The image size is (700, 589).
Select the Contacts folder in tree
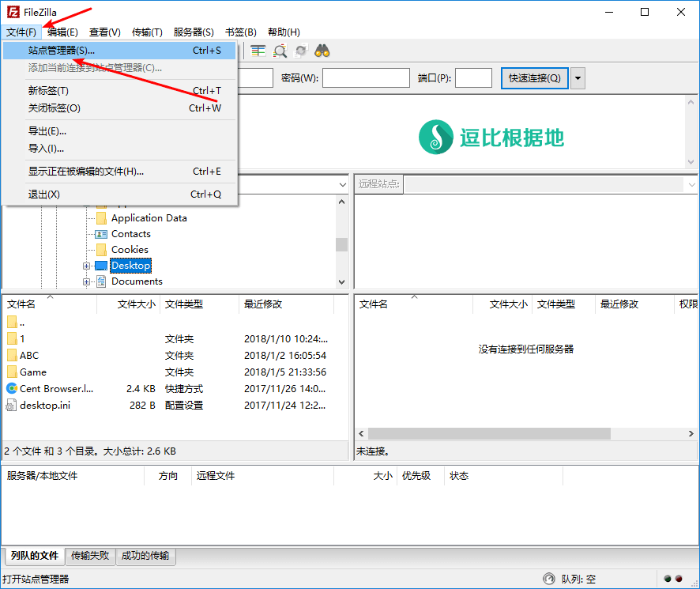coord(130,234)
